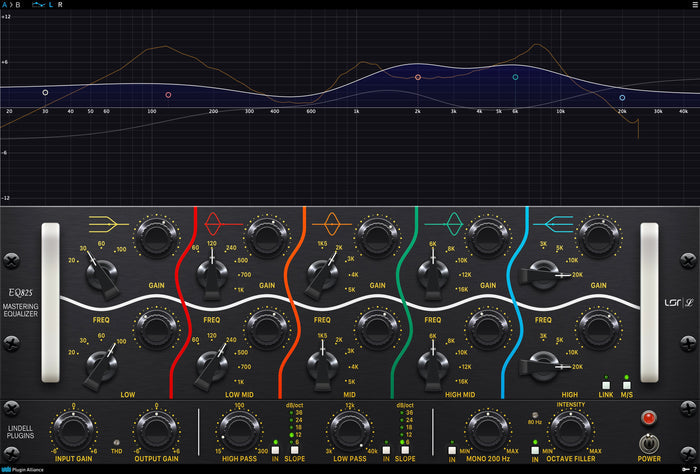Click the upper LOW MID gain knob

[x=267, y=237]
